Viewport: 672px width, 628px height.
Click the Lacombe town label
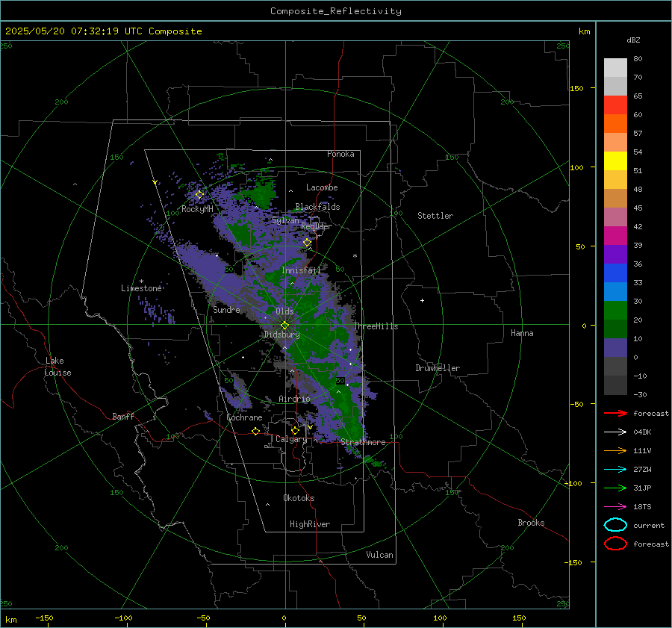(322, 187)
